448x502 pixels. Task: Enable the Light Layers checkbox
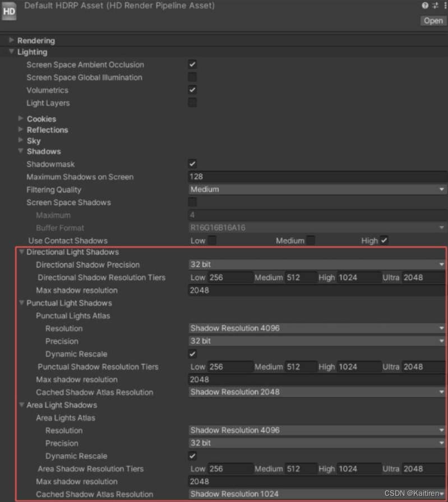192,103
